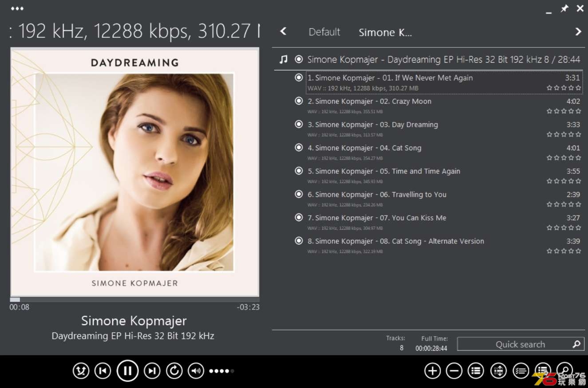
Task: Switch to the Default playlist tab
Action: (x=324, y=32)
